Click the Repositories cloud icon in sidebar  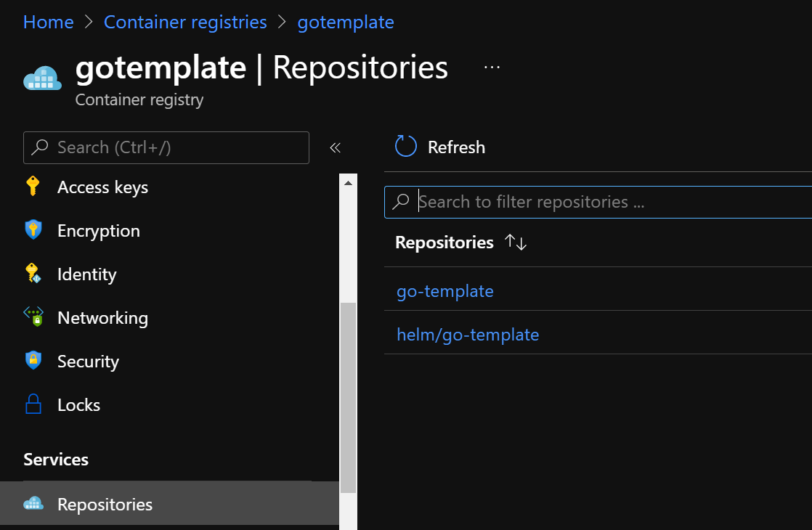tap(33, 504)
